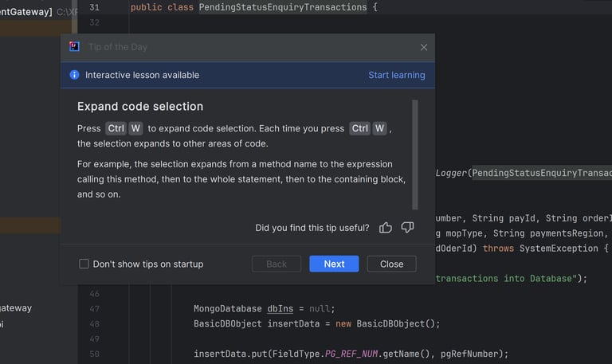Click the MongoDatabase type on line 47
The image size is (612, 364).
[228, 308]
